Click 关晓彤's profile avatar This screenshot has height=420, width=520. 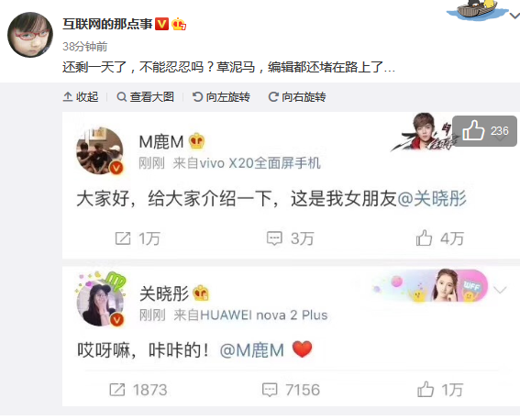coord(100,303)
